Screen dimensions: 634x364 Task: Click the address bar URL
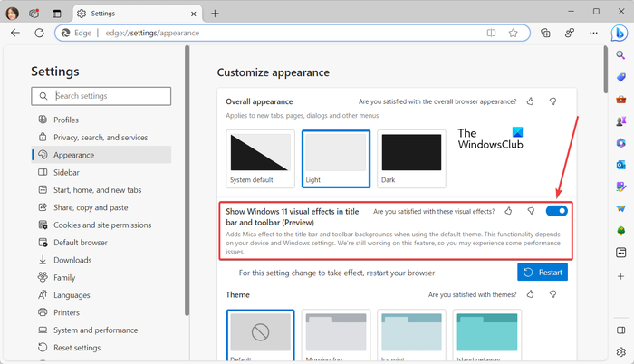pyautogui.click(x=152, y=33)
